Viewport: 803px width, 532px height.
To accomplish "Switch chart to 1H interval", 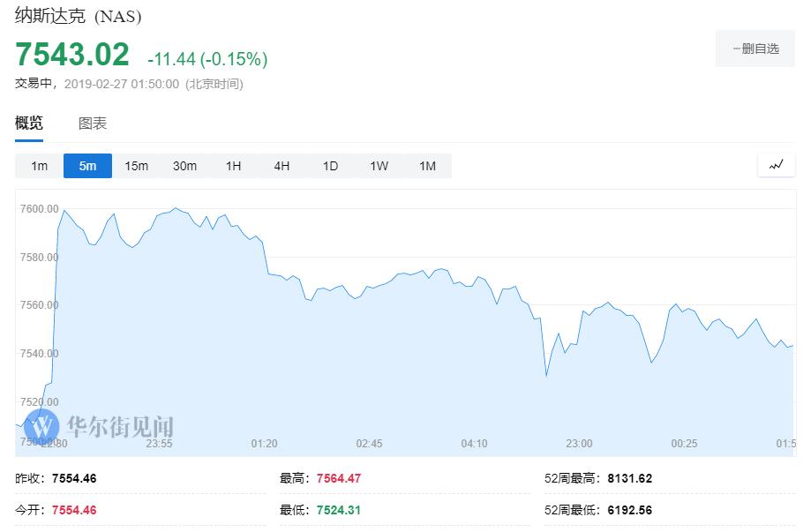I will (x=233, y=166).
